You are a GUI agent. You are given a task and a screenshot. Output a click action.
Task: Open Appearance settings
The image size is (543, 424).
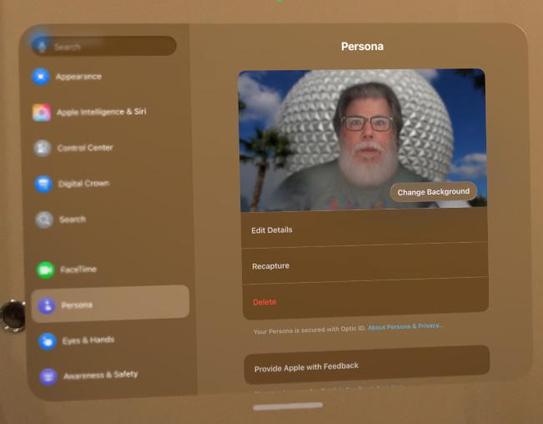(x=79, y=77)
